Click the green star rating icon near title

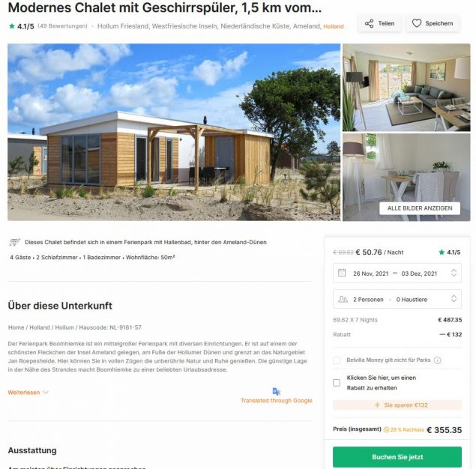(12, 26)
